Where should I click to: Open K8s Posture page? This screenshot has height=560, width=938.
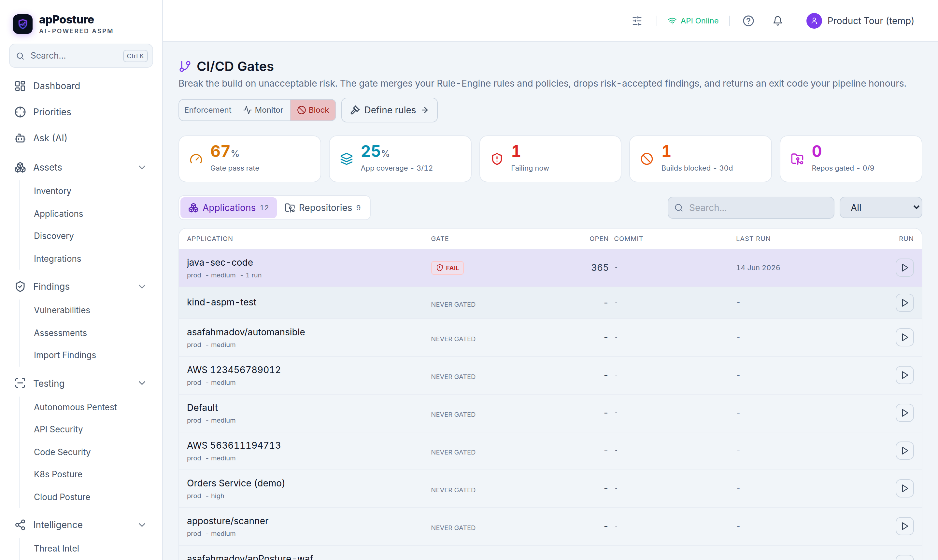coord(58,474)
